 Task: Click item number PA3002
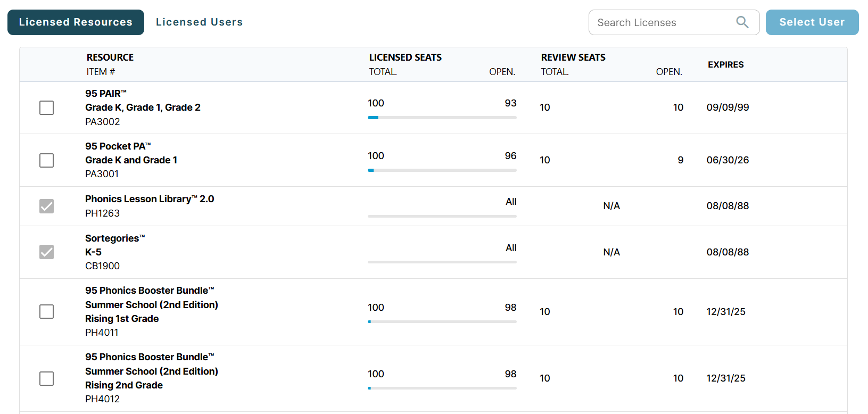tap(103, 122)
